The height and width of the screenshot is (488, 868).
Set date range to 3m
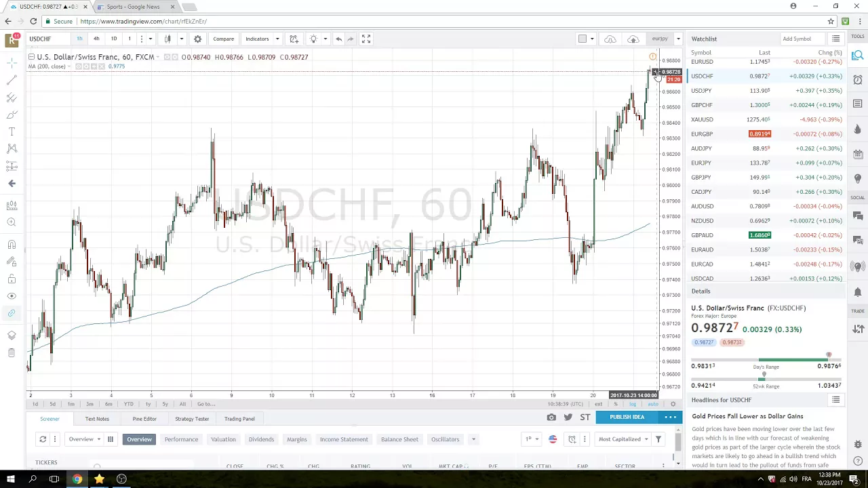point(89,404)
